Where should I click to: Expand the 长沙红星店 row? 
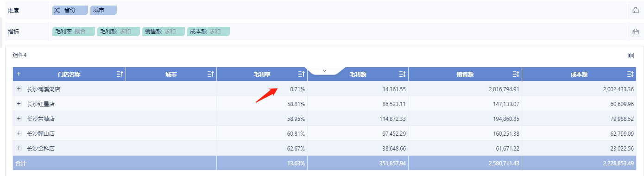[19, 104]
